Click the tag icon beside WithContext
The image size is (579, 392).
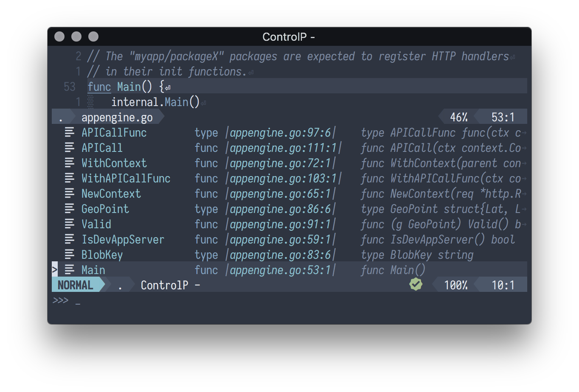pos(70,163)
